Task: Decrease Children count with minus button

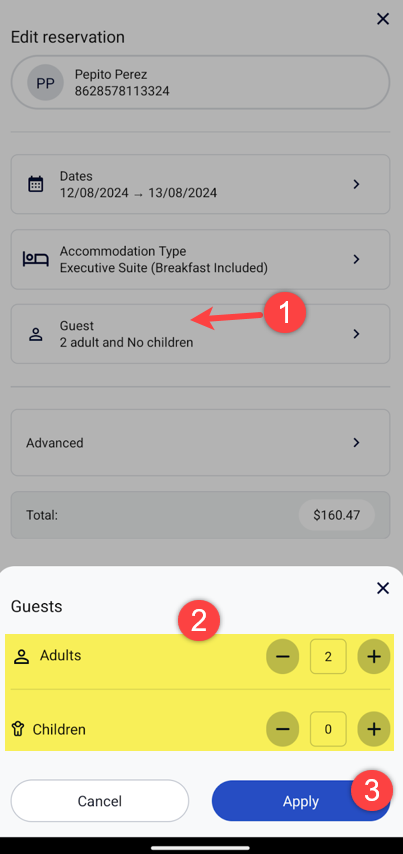Action: (x=283, y=729)
